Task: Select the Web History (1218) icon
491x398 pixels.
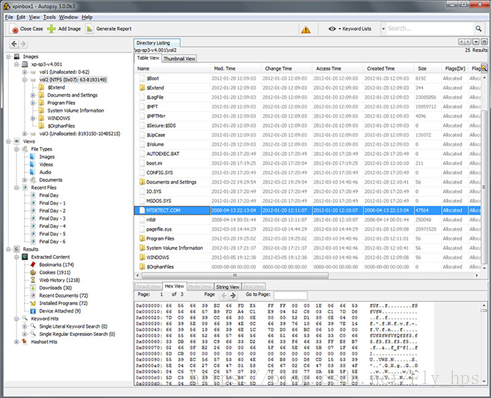Action: click(33, 280)
